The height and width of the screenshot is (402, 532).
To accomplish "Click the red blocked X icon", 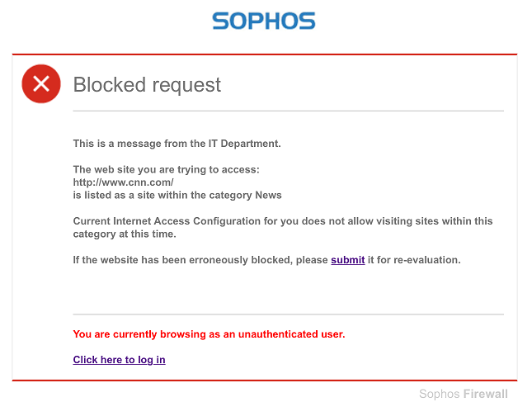I will 41,83.
